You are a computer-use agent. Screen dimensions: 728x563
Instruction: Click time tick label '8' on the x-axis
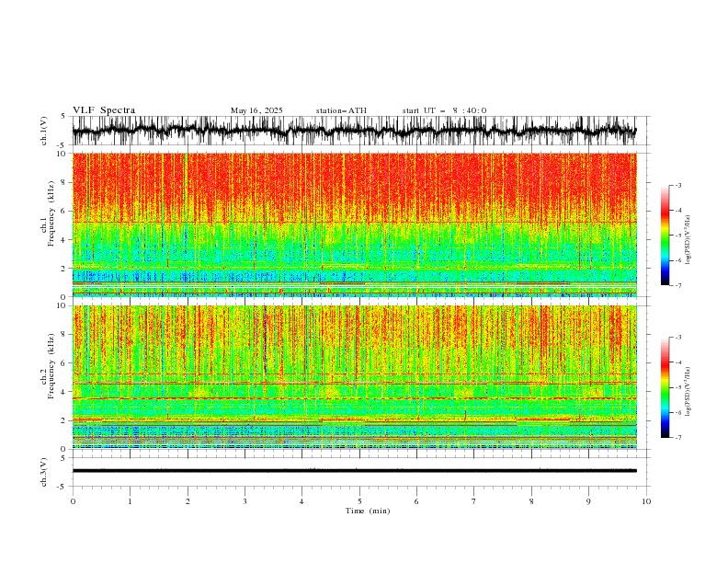point(531,501)
